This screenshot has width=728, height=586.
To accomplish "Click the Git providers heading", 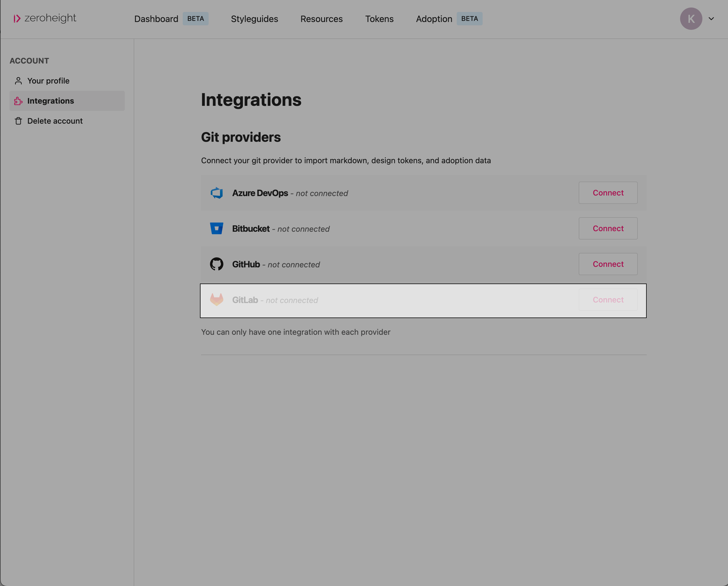I will click(241, 137).
